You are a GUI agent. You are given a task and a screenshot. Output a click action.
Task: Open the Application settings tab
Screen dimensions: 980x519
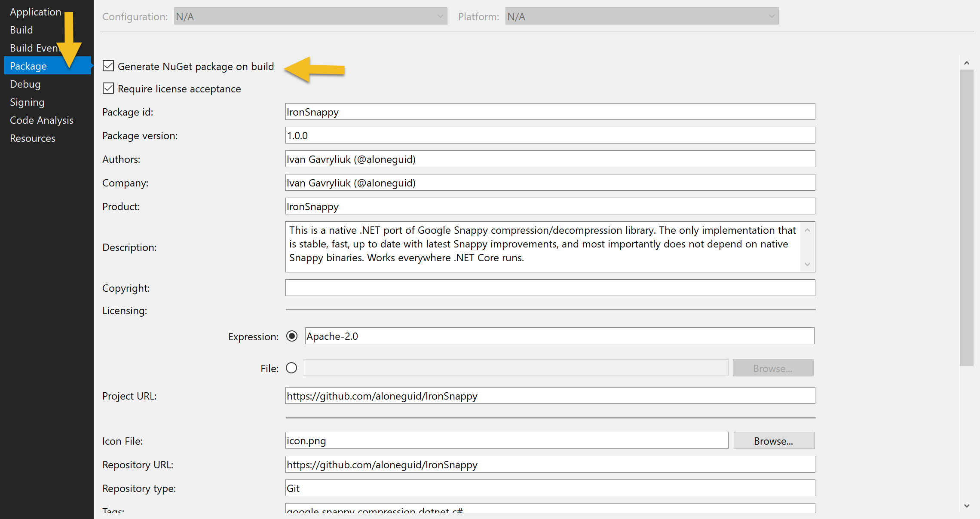[x=35, y=12]
